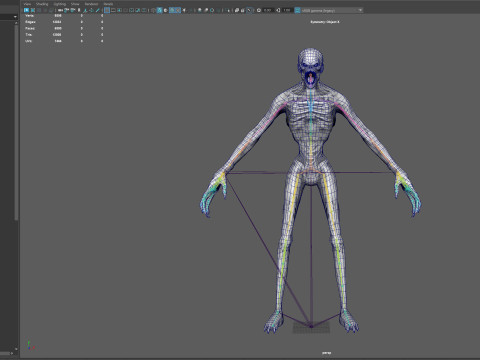
Task: Toggle the Resolution Gate icon
Action: [119, 10]
